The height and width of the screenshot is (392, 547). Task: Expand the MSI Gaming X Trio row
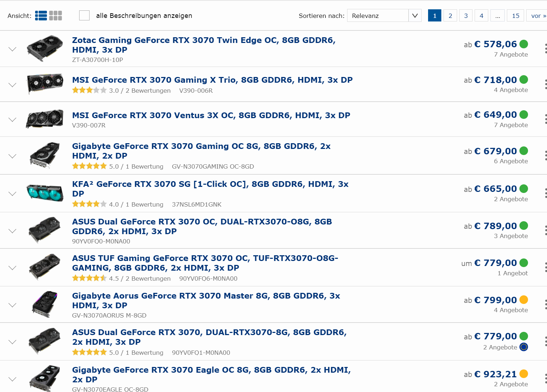13,85
